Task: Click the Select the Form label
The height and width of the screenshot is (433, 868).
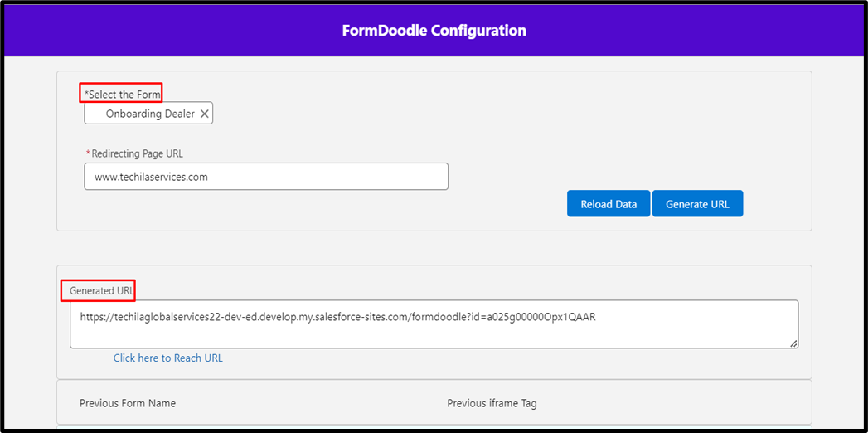Action: (124, 95)
